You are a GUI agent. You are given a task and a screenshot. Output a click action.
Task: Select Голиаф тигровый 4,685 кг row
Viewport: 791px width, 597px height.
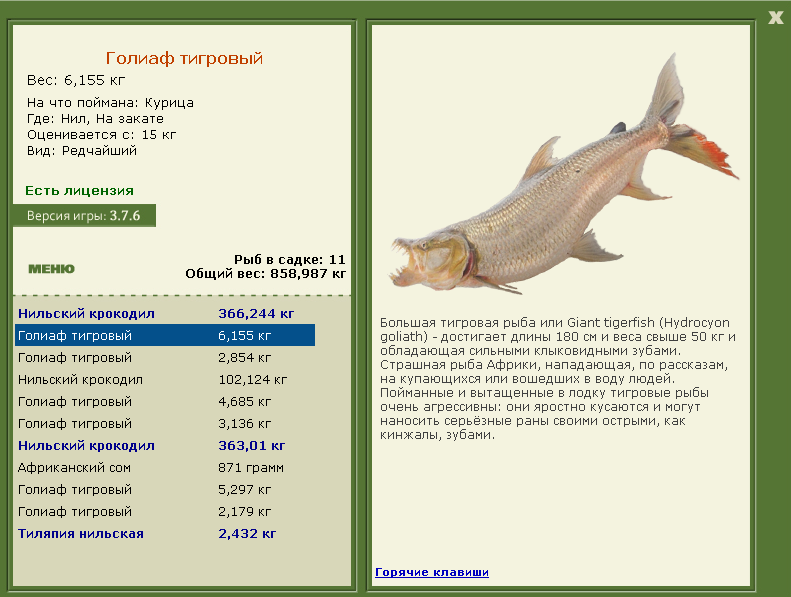tap(165, 402)
